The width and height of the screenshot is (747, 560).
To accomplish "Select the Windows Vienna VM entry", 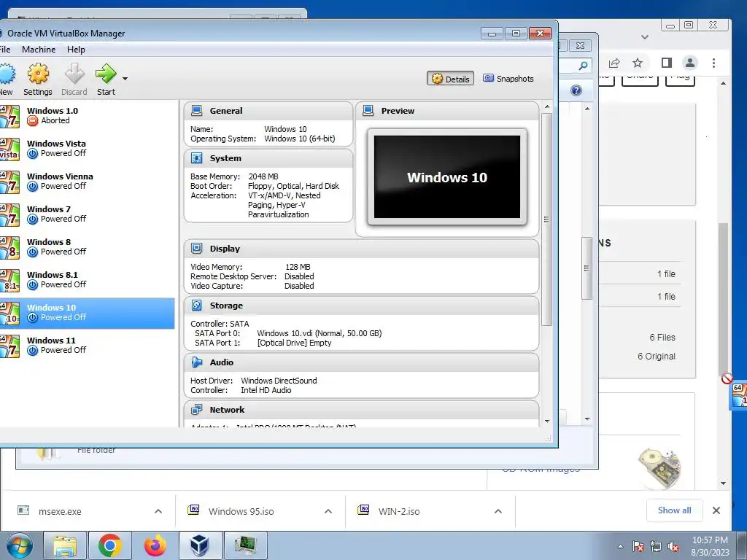I will pyautogui.click(x=88, y=182).
